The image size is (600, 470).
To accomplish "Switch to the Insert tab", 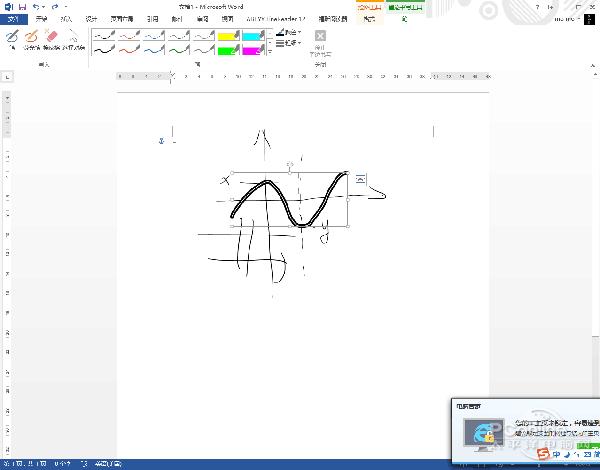I will point(66,19).
